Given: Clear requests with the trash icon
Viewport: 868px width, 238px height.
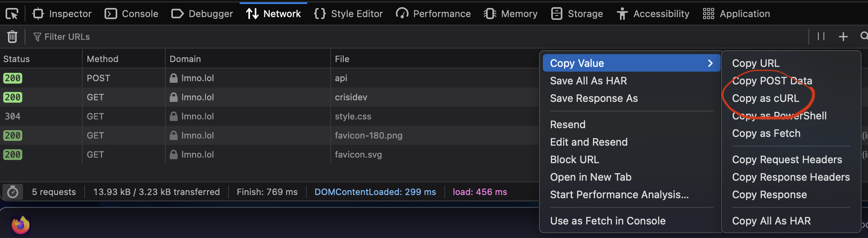Looking at the screenshot, I should [12, 37].
